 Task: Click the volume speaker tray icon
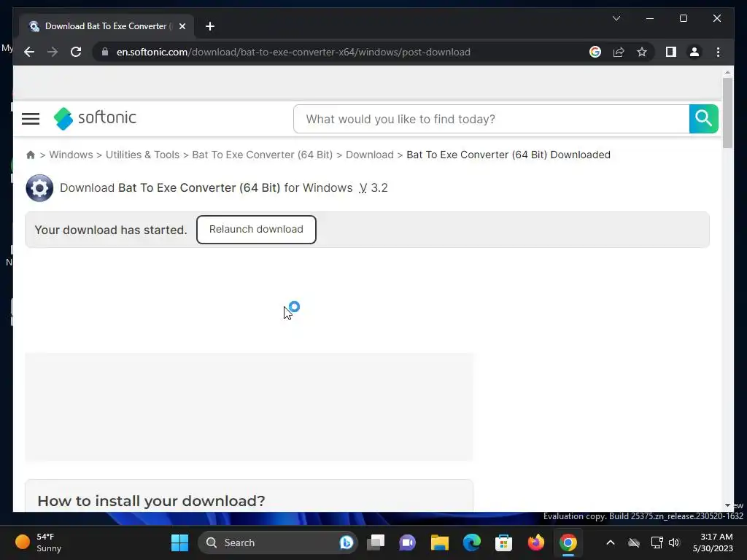pos(674,542)
